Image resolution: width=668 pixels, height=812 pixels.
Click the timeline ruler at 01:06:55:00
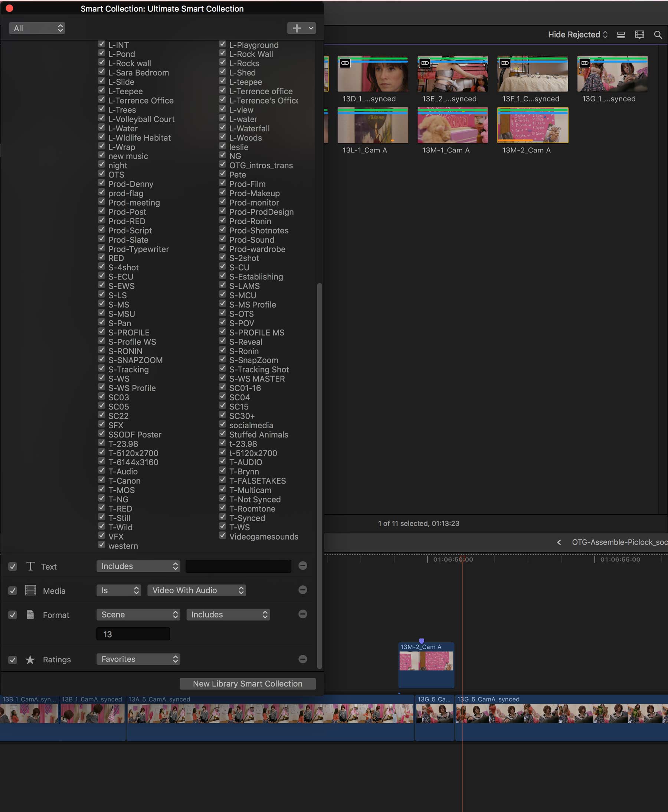[620, 559]
